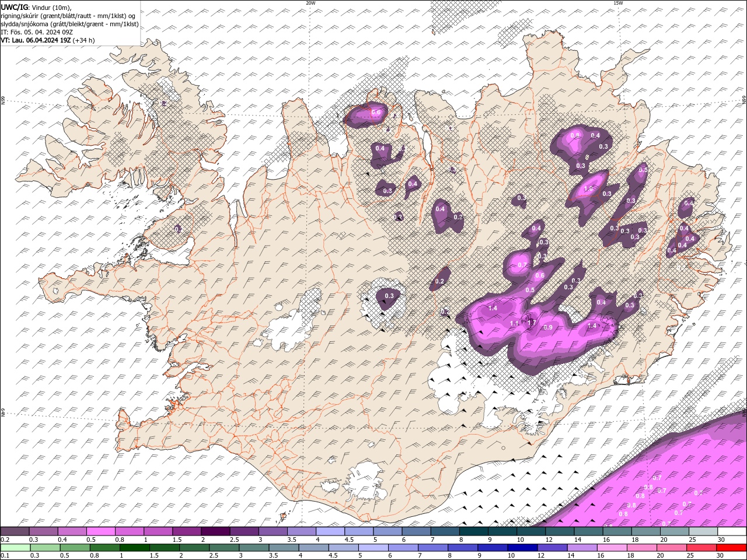Click snow legend swatch between 1 and 1.5

pos(158,531)
